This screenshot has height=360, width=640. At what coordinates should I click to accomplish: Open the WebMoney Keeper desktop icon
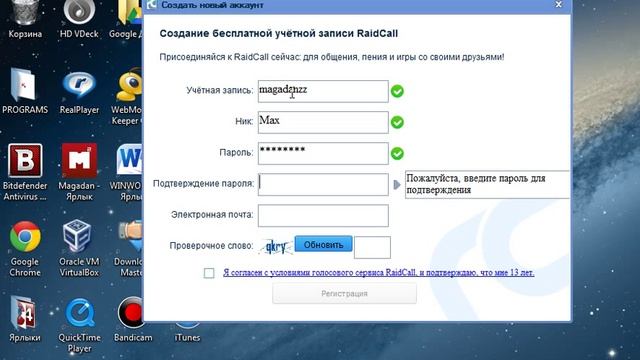(x=127, y=97)
